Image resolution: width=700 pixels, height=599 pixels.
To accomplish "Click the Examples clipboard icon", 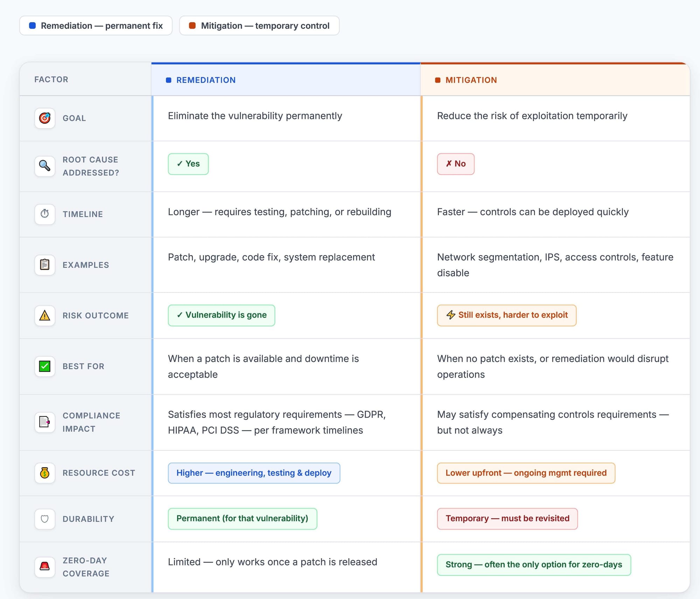I will coord(45,265).
